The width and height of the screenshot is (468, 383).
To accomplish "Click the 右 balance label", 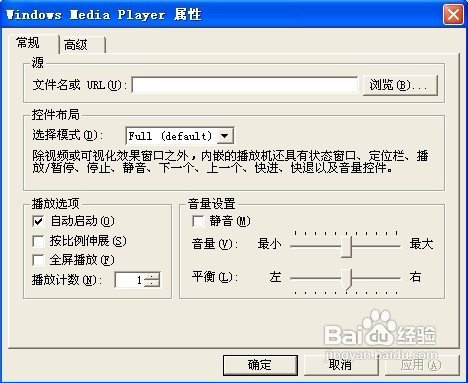I will click(415, 277).
